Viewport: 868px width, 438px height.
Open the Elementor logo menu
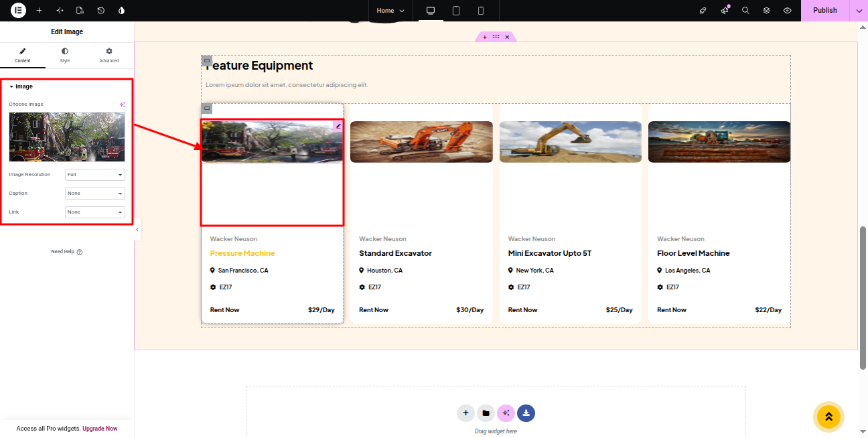[x=18, y=11]
